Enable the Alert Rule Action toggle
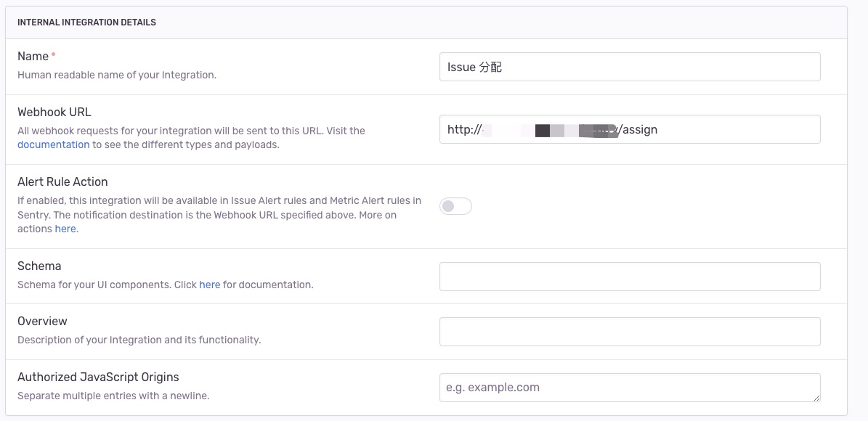This screenshot has width=868, height=421. click(x=455, y=206)
